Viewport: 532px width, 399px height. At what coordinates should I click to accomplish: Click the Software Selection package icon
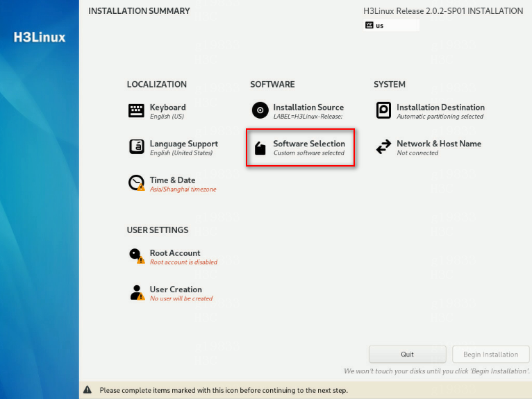click(x=260, y=148)
